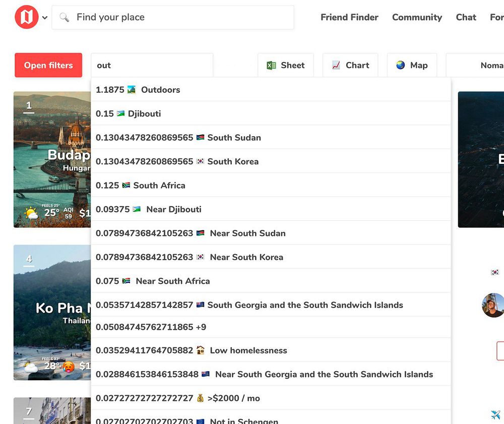Image resolution: width=504 pixels, height=424 pixels.
Task: Open the Budapest city card
Action: [x=52, y=159]
